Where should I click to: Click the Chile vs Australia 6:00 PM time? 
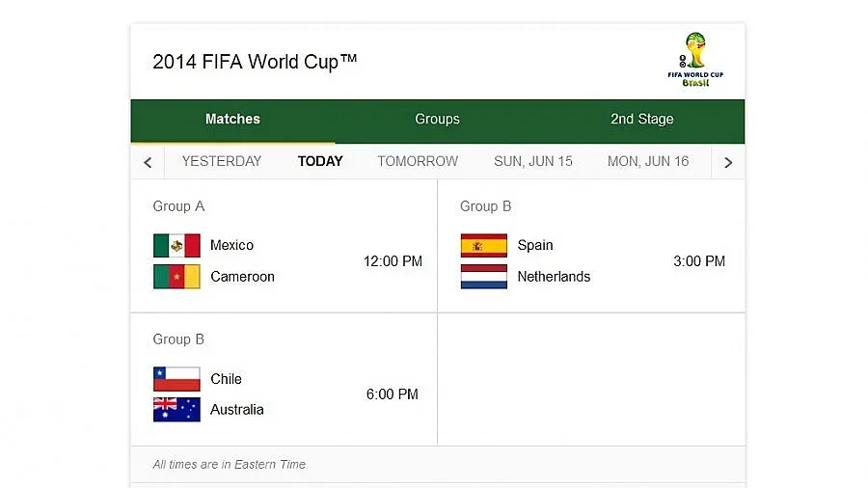393,394
